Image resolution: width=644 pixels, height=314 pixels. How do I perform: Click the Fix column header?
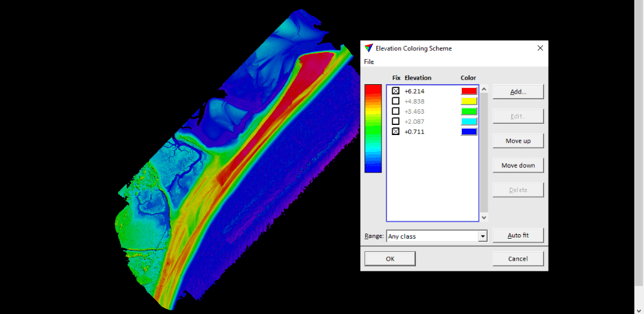[x=396, y=78]
